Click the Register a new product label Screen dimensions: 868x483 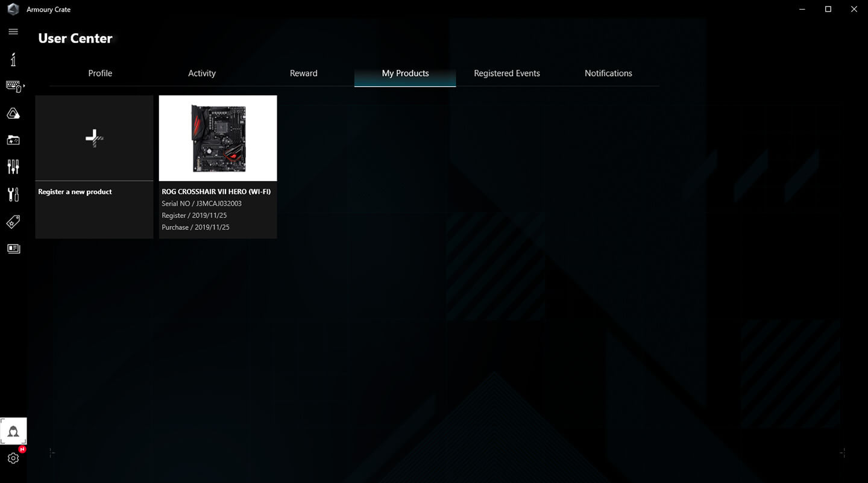click(75, 192)
